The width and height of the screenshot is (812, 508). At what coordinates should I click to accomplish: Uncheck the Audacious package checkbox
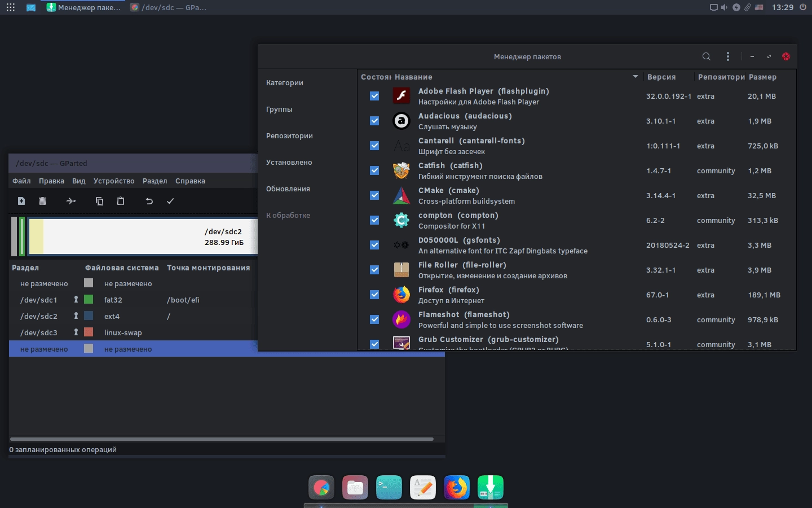tap(374, 121)
